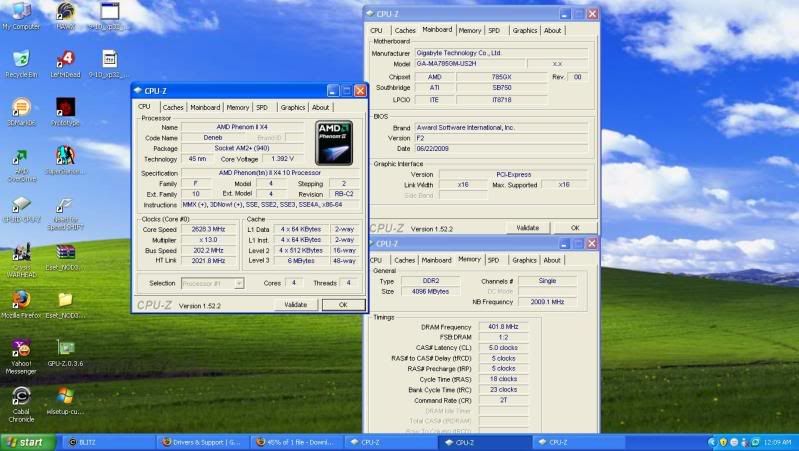Click the Command Rate value 2T

(x=503, y=401)
